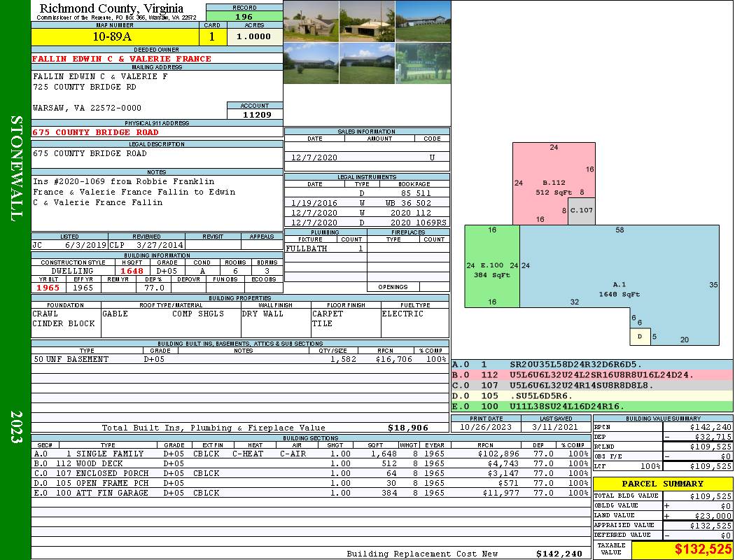Select the green E.100 384 SqFt garage sketch section
The width and height of the screenshot is (735, 560).
coord(492,266)
